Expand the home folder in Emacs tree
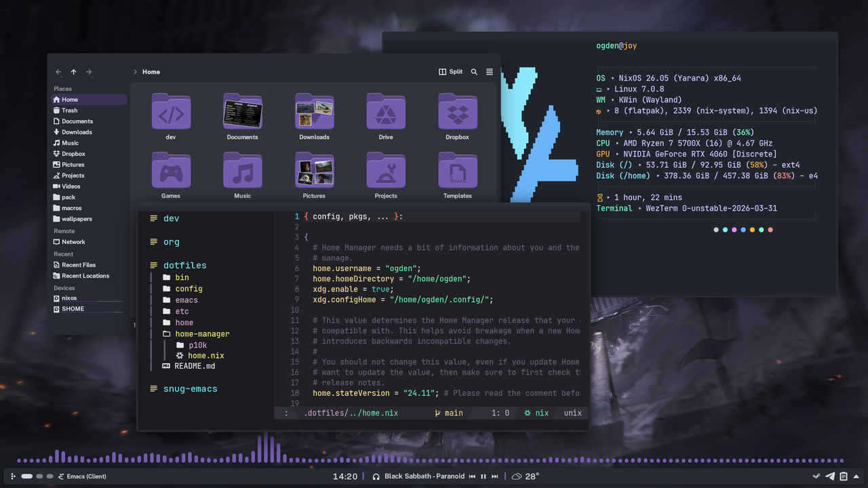 178,323
